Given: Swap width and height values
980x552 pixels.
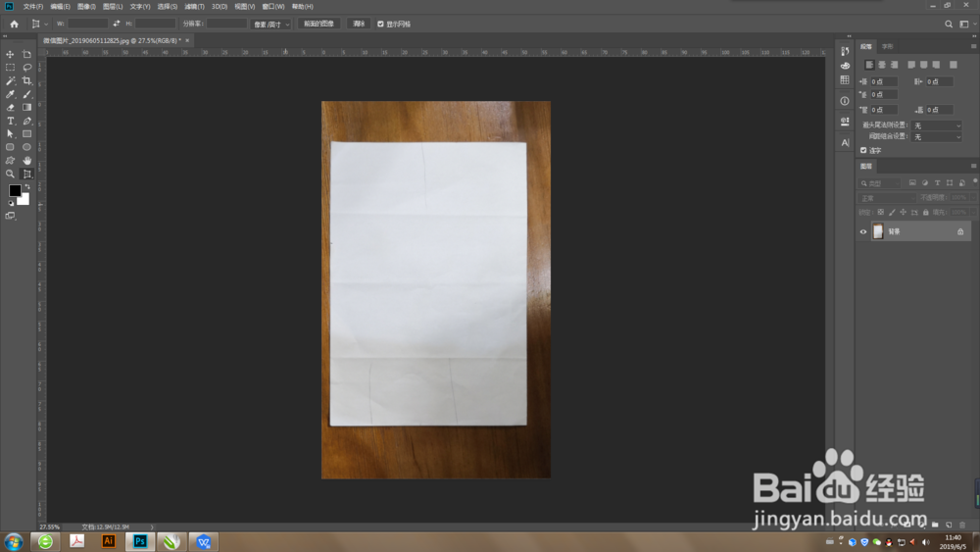Looking at the screenshot, I should [x=117, y=24].
